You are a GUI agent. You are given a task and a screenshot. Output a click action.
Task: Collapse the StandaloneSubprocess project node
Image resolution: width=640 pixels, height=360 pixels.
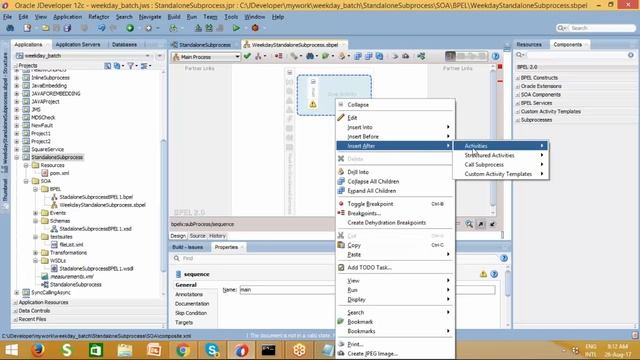[x=17, y=157]
